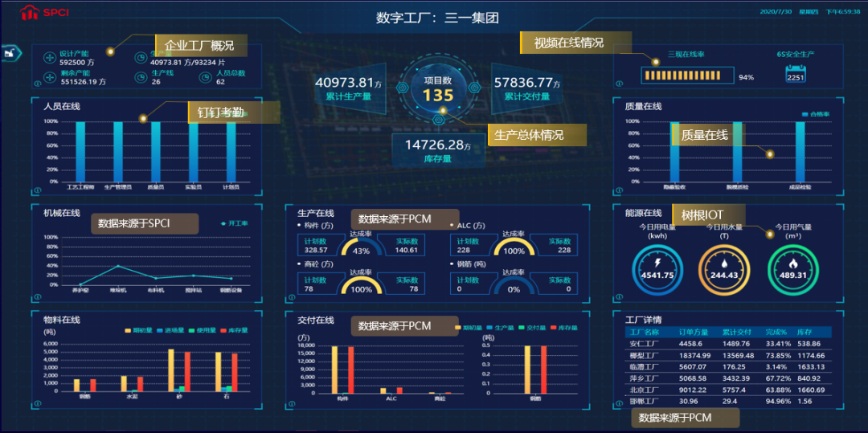This screenshot has width=868, height=433.
Task: Click info icon in 质量在线 panel
Action: click(620, 190)
